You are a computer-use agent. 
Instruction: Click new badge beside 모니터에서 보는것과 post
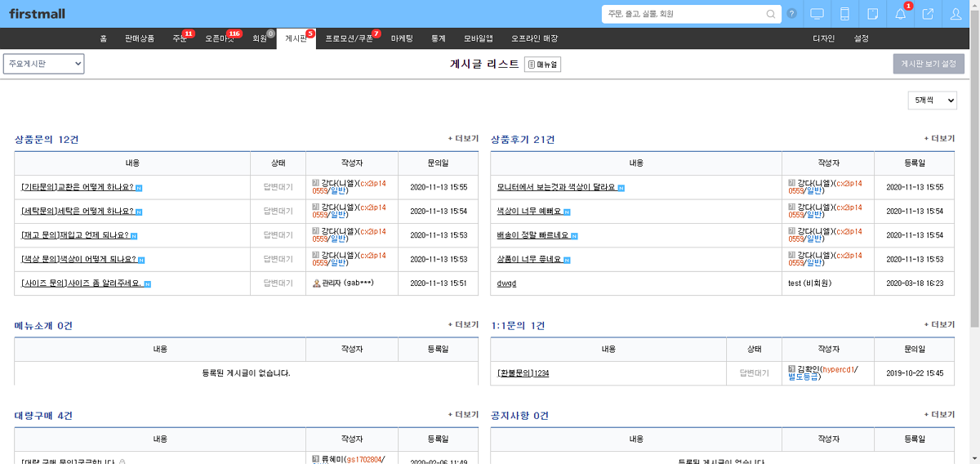tap(621, 188)
